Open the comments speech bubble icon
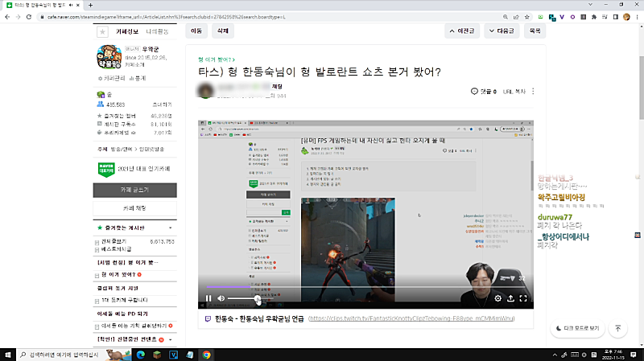Viewport: 644px width, 361px height. [x=474, y=92]
